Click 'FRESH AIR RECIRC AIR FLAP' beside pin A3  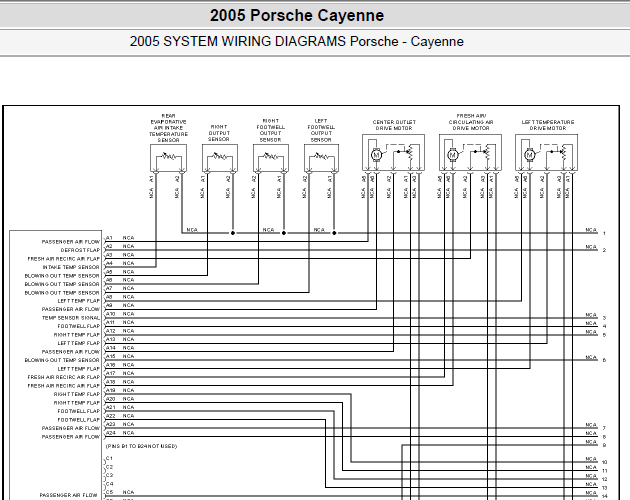point(63,258)
